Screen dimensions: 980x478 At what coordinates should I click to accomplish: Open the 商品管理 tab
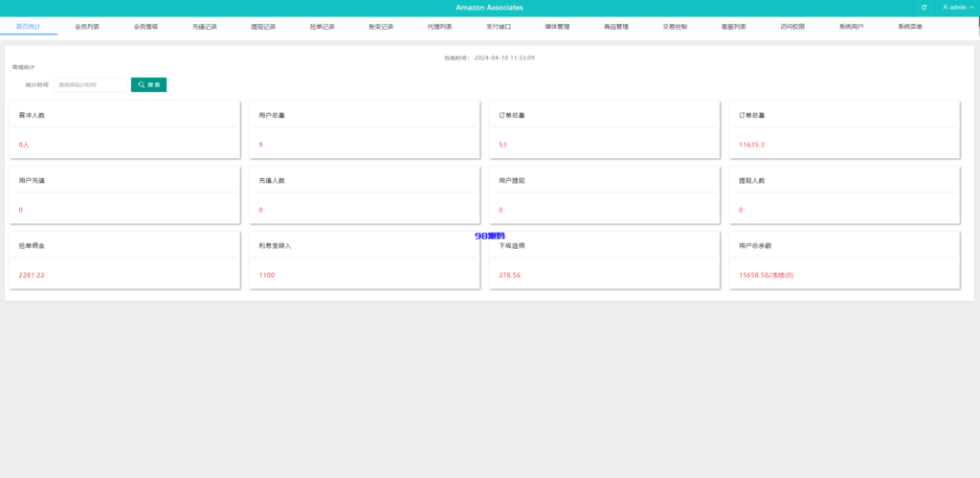coord(615,27)
